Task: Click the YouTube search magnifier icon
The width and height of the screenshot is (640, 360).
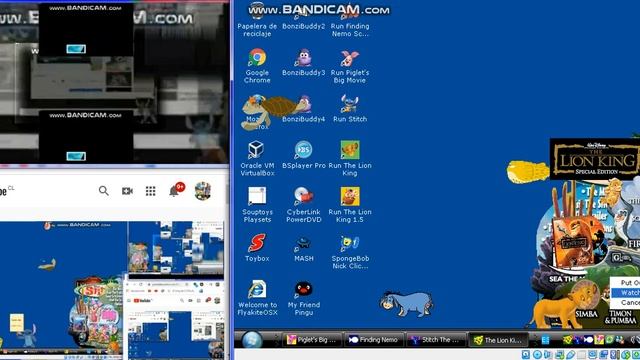Action: point(104,191)
